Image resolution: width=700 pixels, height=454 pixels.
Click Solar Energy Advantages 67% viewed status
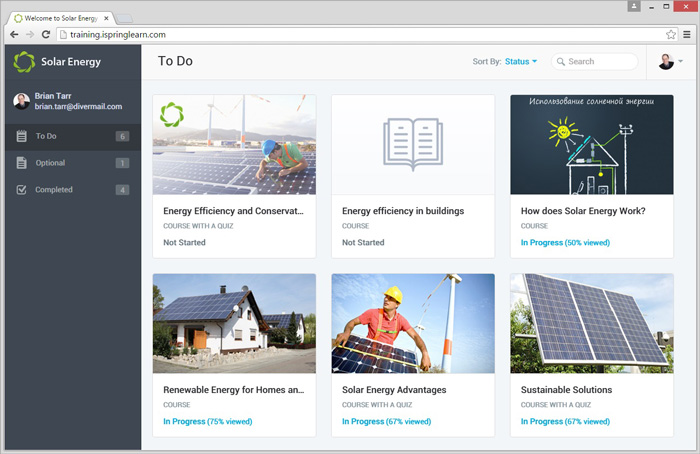[x=387, y=421]
